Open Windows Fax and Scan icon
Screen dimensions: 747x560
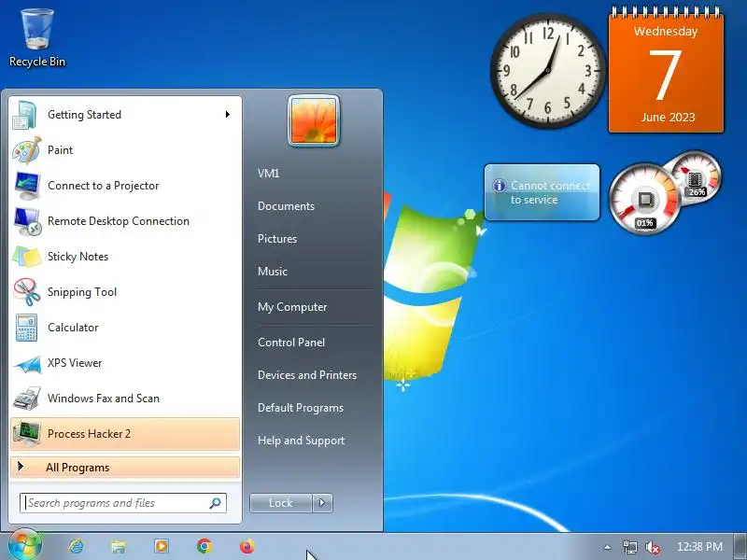26,399
